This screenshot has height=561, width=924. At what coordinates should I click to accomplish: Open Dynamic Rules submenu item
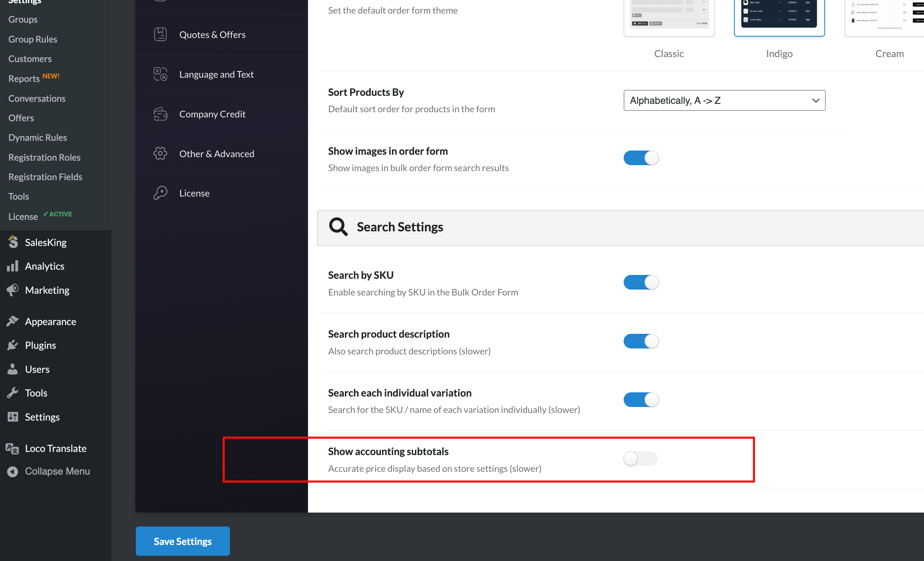[38, 137]
